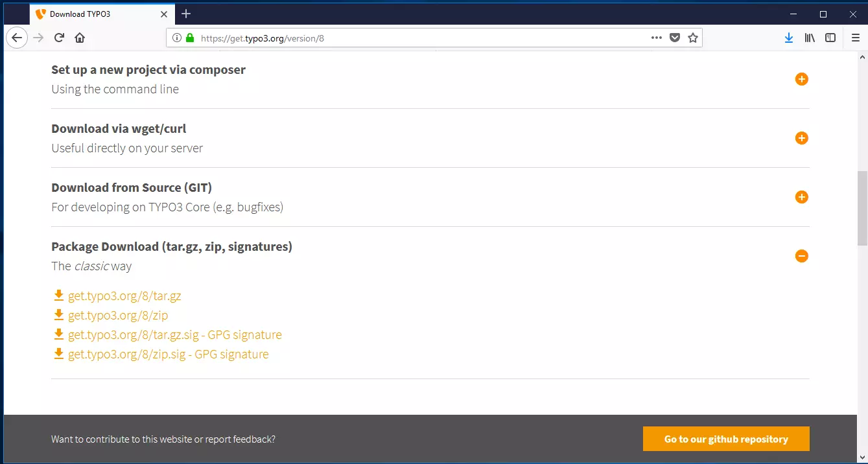The height and width of the screenshot is (464, 868).
Task: Expand the composer project section
Action: [x=802, y=79]
